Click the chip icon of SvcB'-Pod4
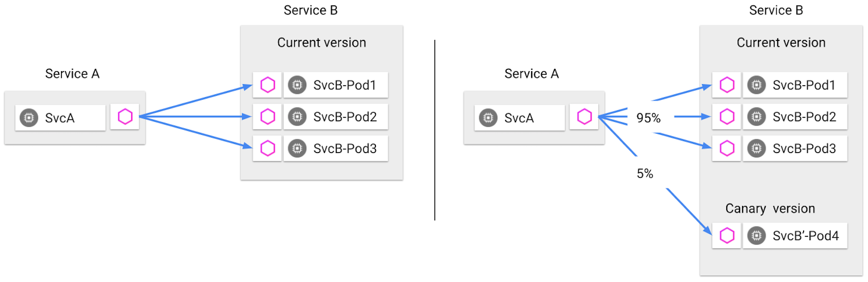868x282 pixels. 756,235
